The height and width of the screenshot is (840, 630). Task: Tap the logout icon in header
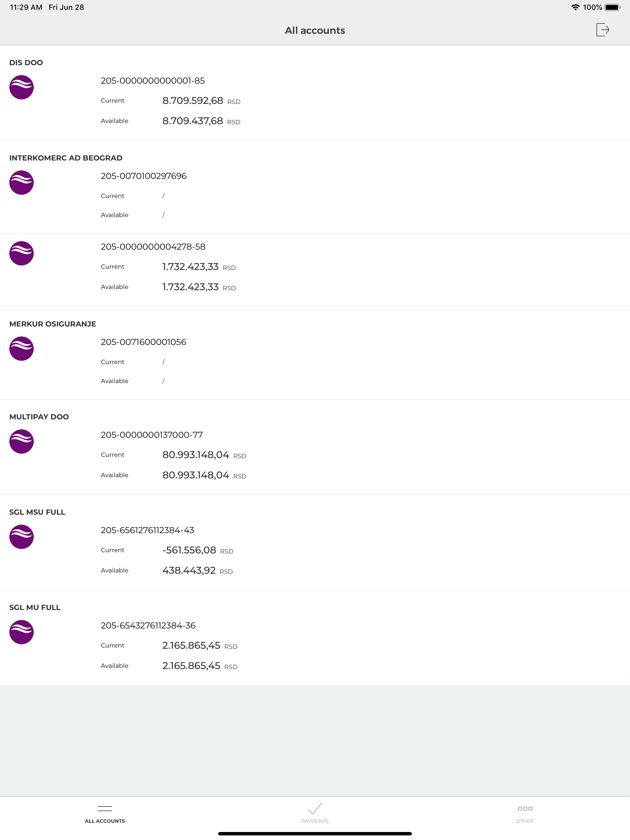point(603,30)
